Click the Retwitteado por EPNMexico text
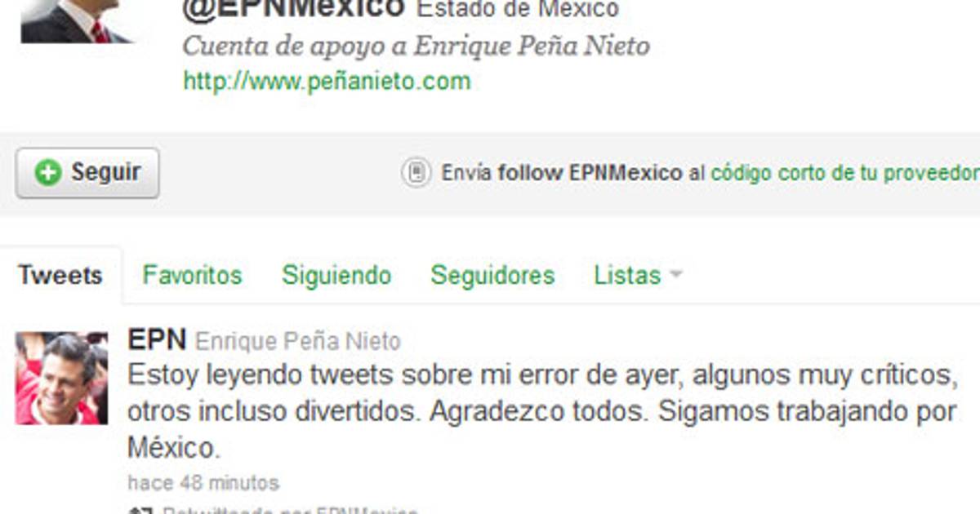 point(289,510)
